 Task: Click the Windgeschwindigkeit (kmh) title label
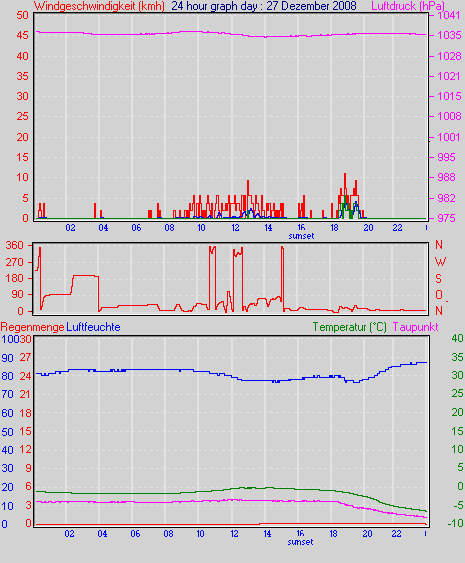pyautogui.click(x=99, y=6)
